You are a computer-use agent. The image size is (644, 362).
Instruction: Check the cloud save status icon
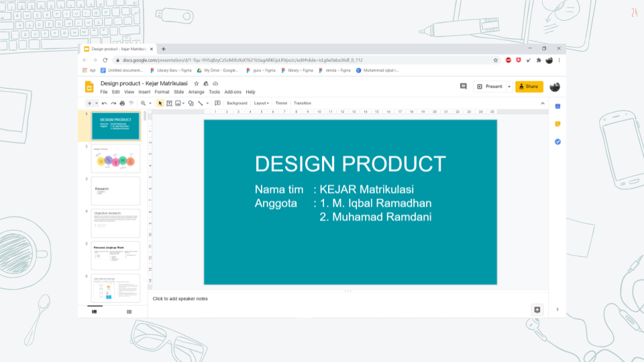pyautogui.click(x=215, y=83)
